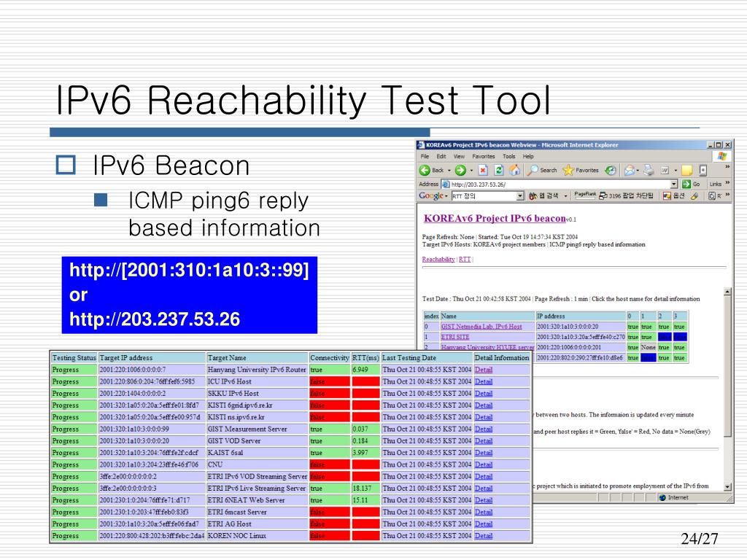The image size is (747, 560).
Task: Print the page with the printer icon
Action: 649,170
